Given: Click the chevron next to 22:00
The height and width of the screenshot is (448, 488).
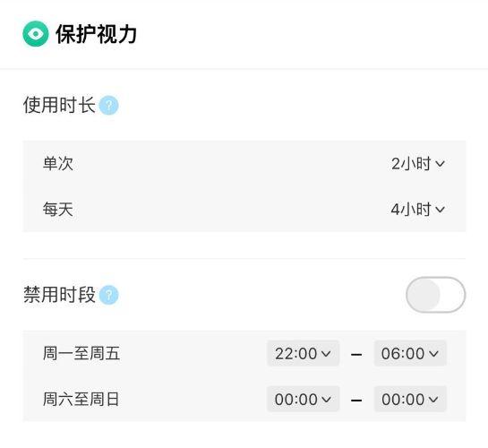Looking at the screenshot, I should coord(326,354).
